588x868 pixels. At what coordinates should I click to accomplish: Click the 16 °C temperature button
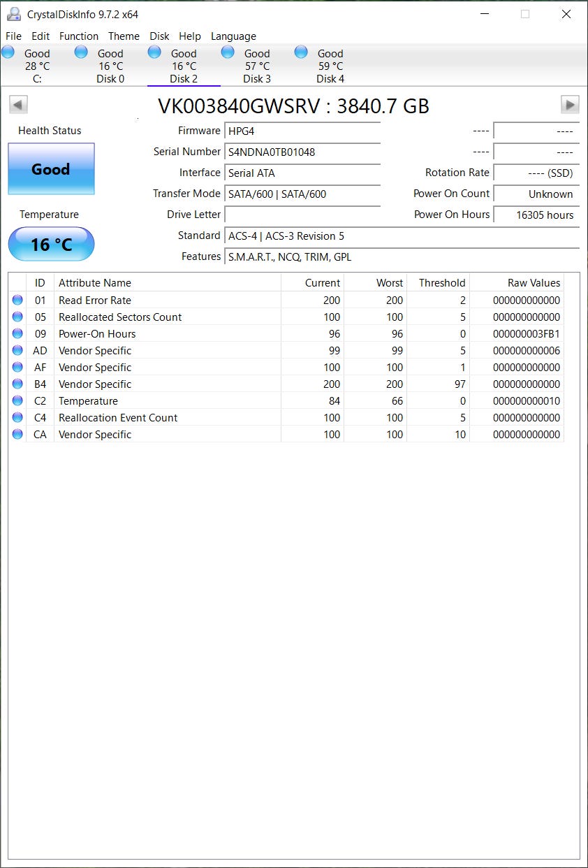51,244
